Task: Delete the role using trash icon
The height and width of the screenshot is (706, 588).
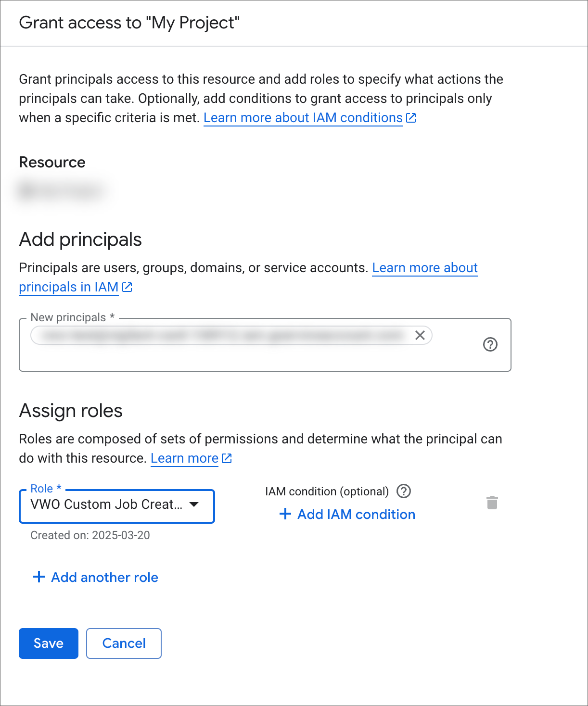Action: (x=492, y=503)
